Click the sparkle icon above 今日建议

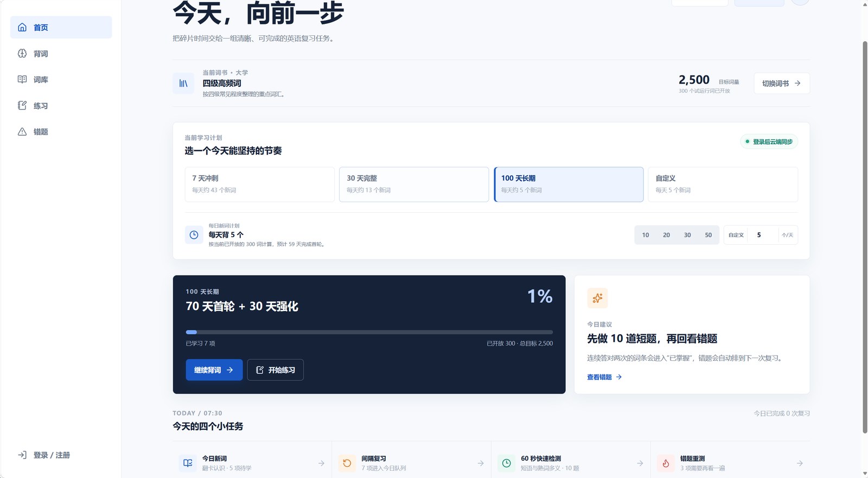point(597,298)
